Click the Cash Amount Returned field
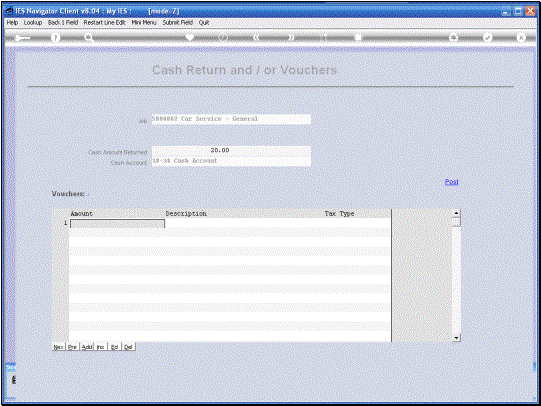The image size is (541, 406). 231,151
